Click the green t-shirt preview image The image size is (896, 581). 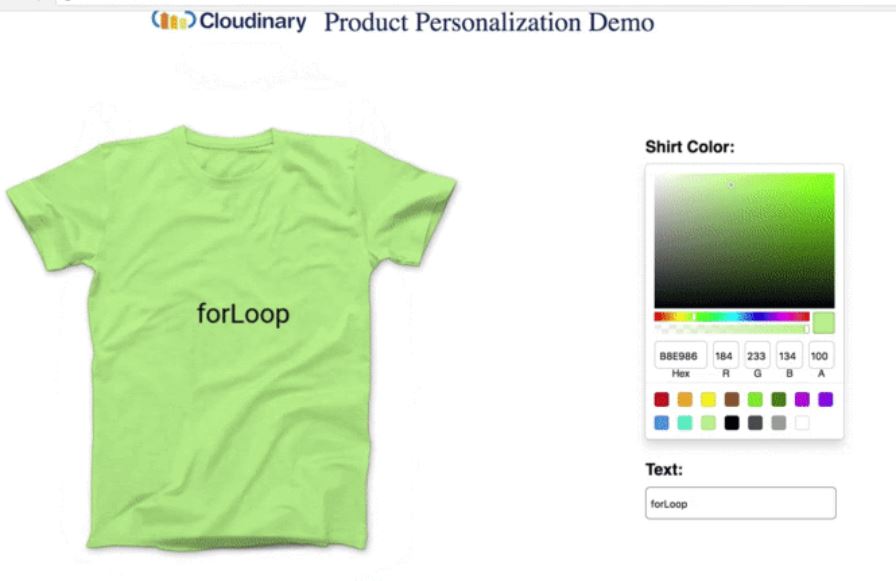pos(231,338)
